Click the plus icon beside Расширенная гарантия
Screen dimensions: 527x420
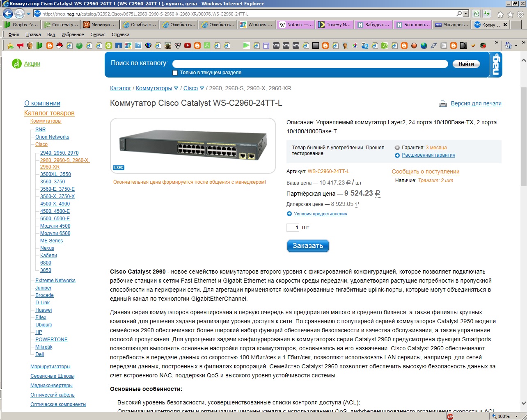pyautogui.click(x=397, y=155)
